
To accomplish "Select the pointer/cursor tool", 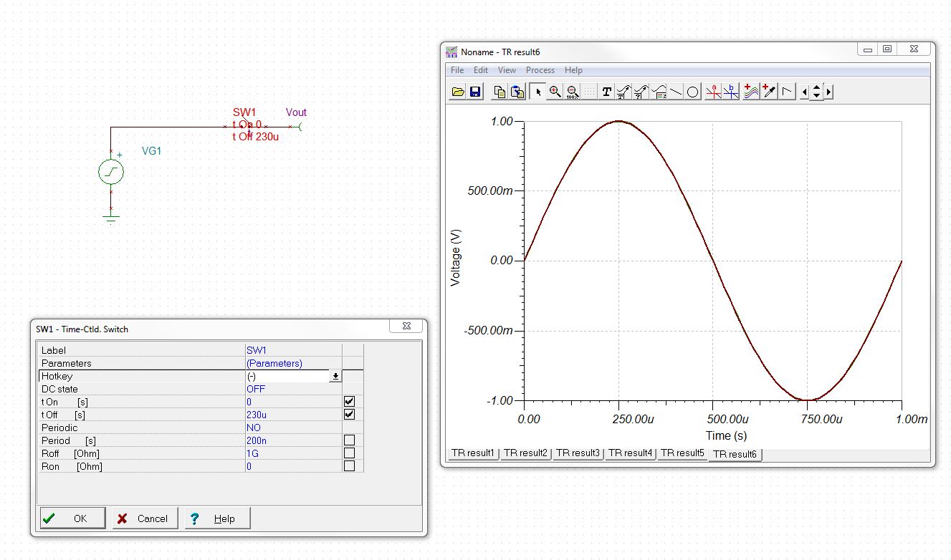I will point(538,91).
